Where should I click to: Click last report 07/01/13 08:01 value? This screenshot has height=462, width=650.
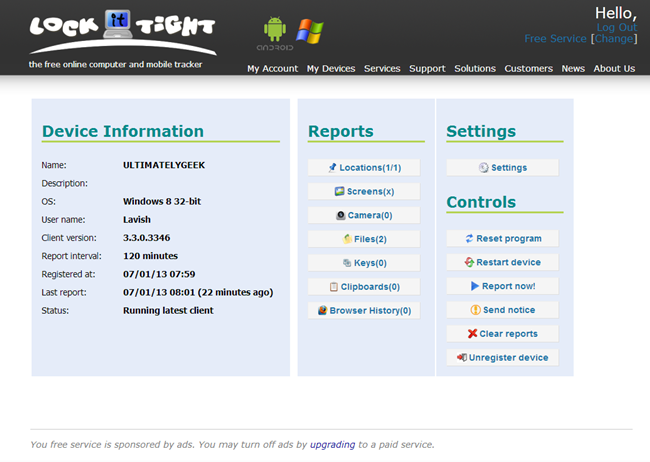coord(198,292)
